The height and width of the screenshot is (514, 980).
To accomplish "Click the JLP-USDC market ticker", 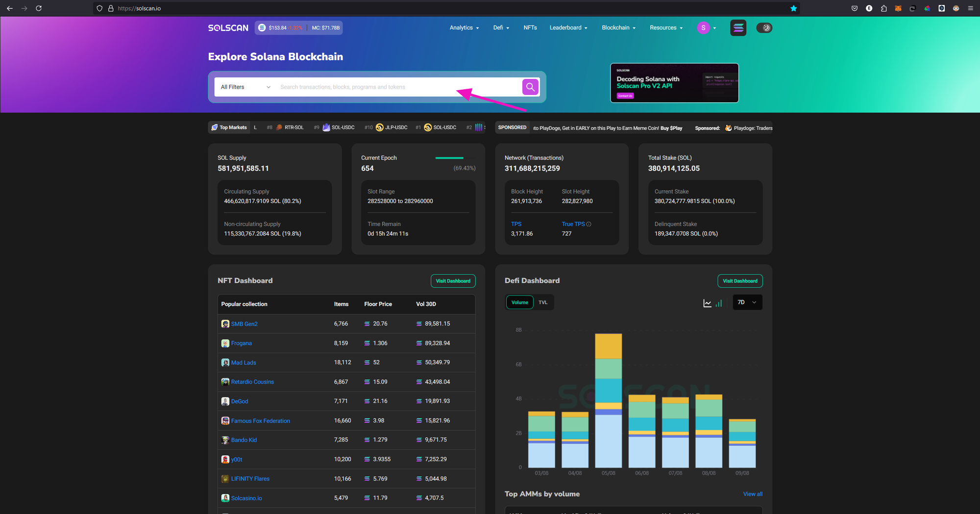I will pos(392,127).
